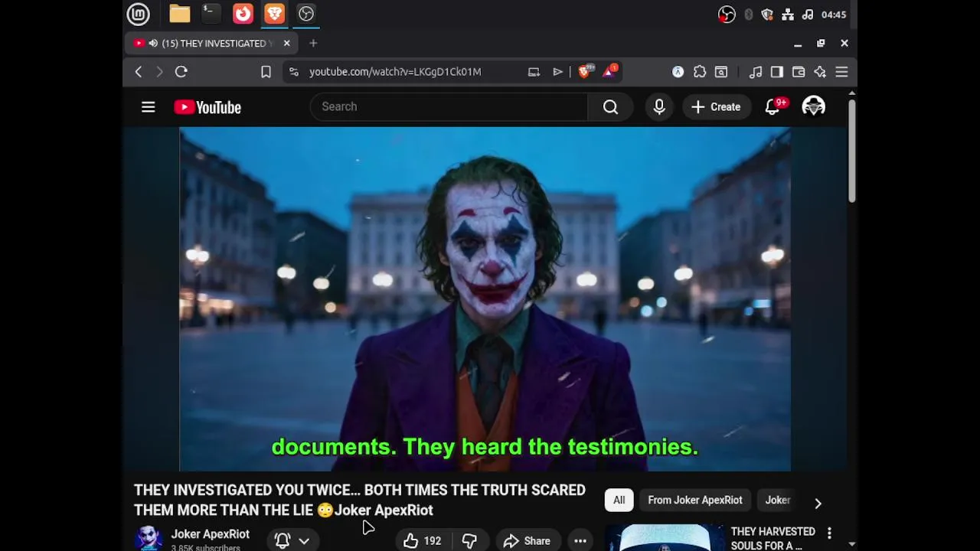Open Leo AI sparkle icon

click(820, 72)
